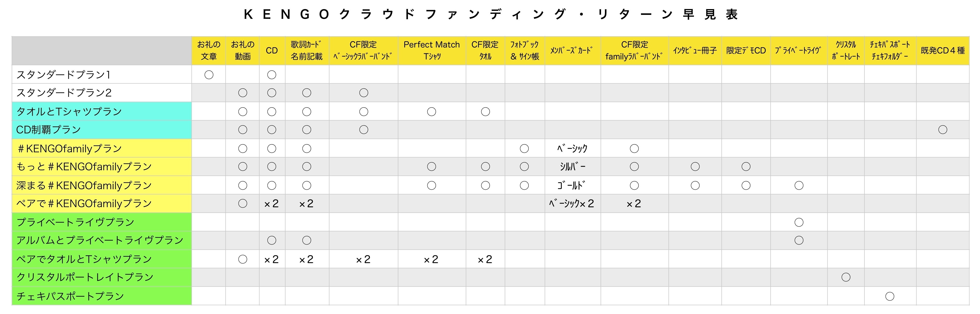Click the シルバー member card cell
Image resolution: width=980 pixels, height=314 pixels.
coord(573,166)
